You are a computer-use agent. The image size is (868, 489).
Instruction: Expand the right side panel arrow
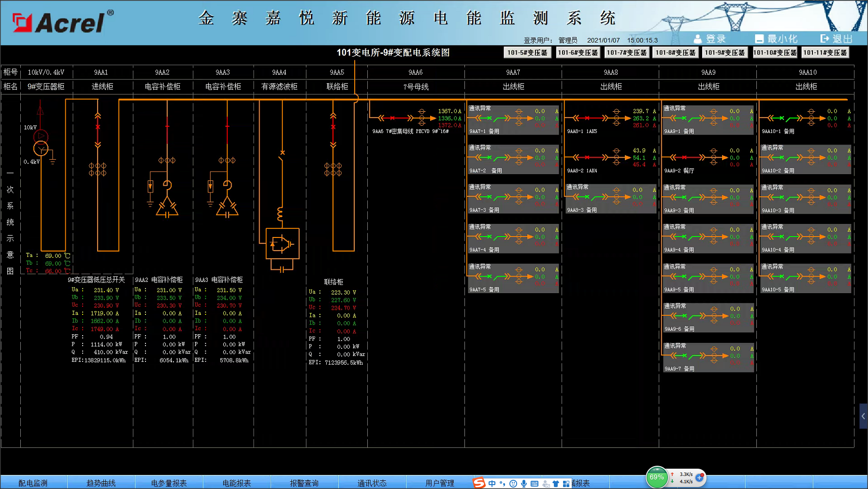[863, 416]
